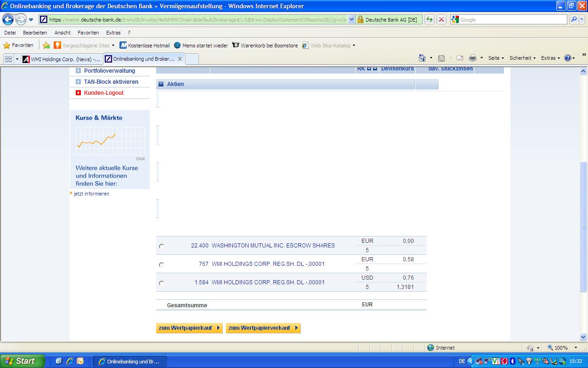588x368 pixels.
Task: Open Memo startet wieder favorite
Action: pyautogui.click(x=201, y=46)
